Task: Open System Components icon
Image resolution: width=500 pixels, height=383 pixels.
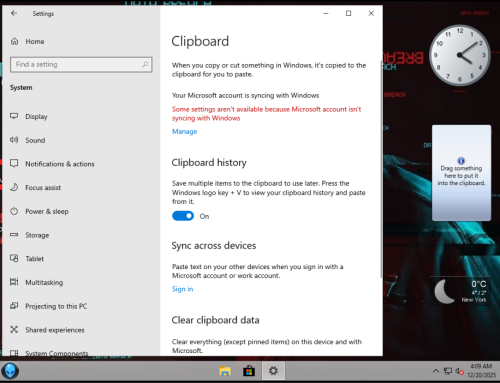Action: pyautogui.click(x=14, y=353)
